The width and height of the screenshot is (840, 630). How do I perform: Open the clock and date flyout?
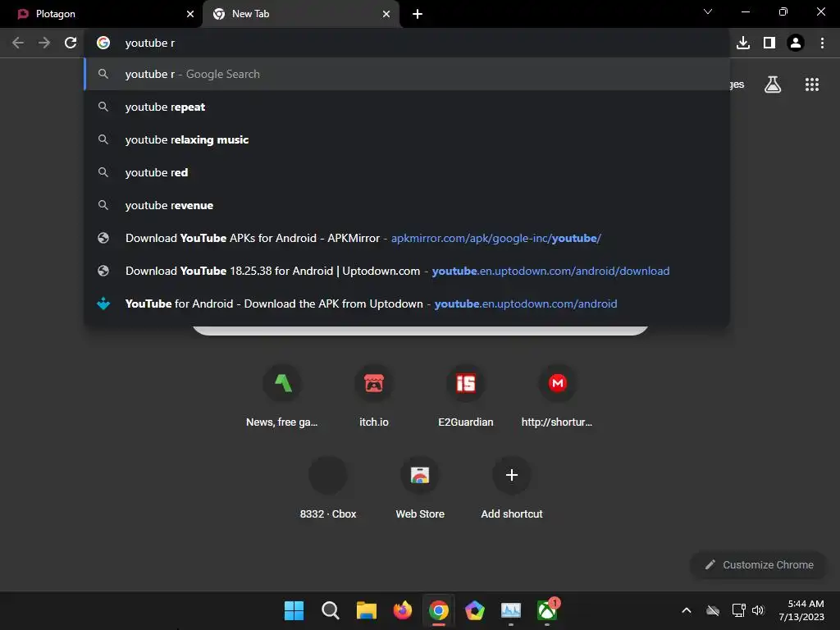pos(801,610)
